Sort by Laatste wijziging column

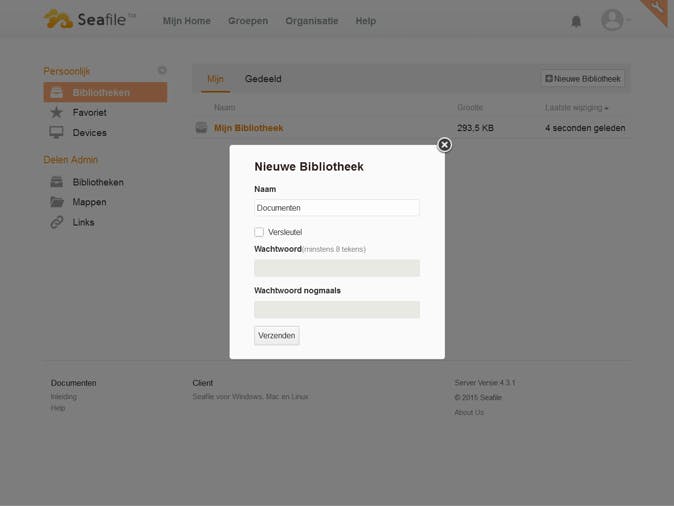click(x=576, y=107)
